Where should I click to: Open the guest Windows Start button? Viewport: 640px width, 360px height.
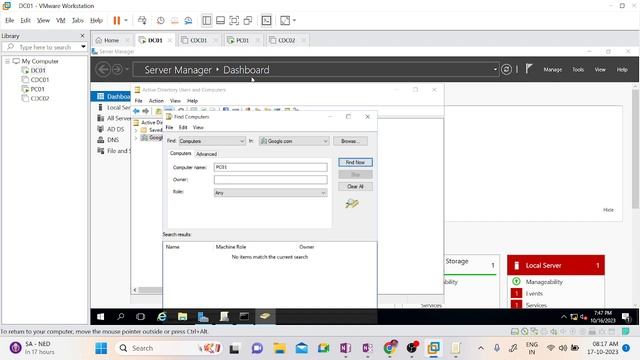pos(100,316)
